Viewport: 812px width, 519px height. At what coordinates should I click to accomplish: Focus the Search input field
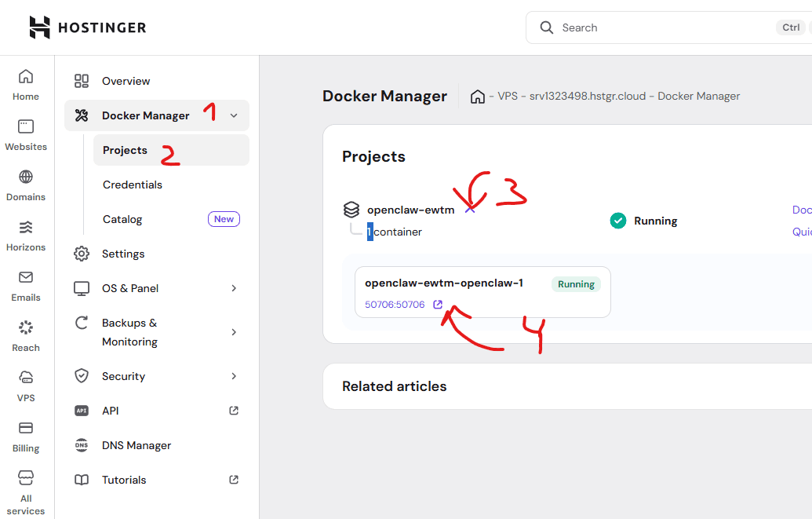click(x=668, y=27)
